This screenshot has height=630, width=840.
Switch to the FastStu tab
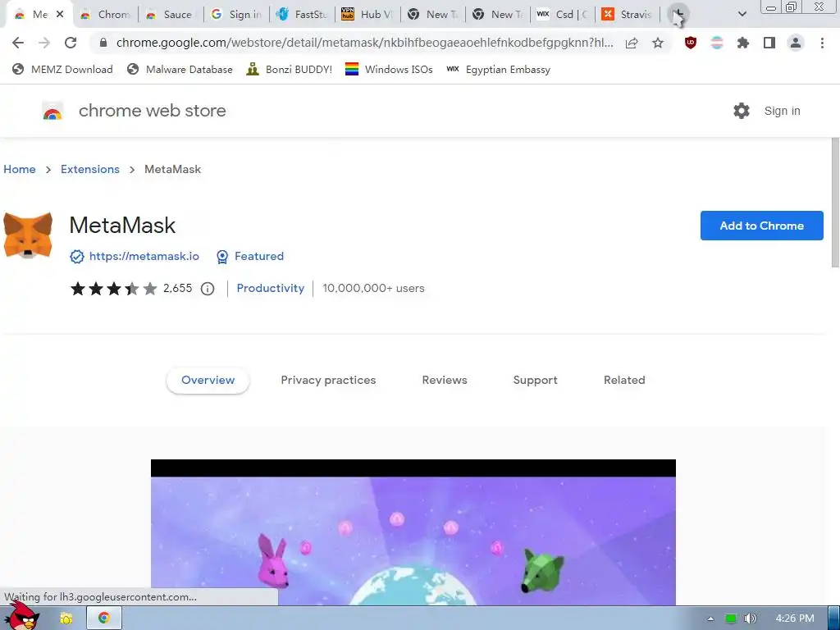[302, 15]
